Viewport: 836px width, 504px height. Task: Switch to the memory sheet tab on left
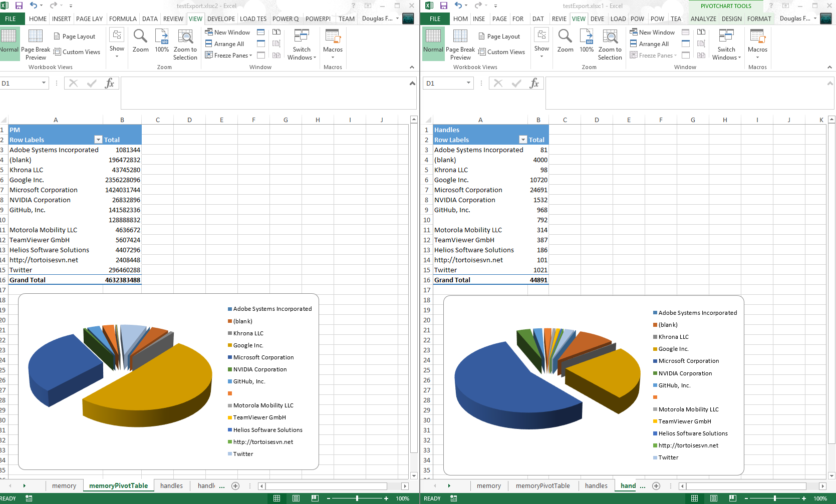[64, 485]
